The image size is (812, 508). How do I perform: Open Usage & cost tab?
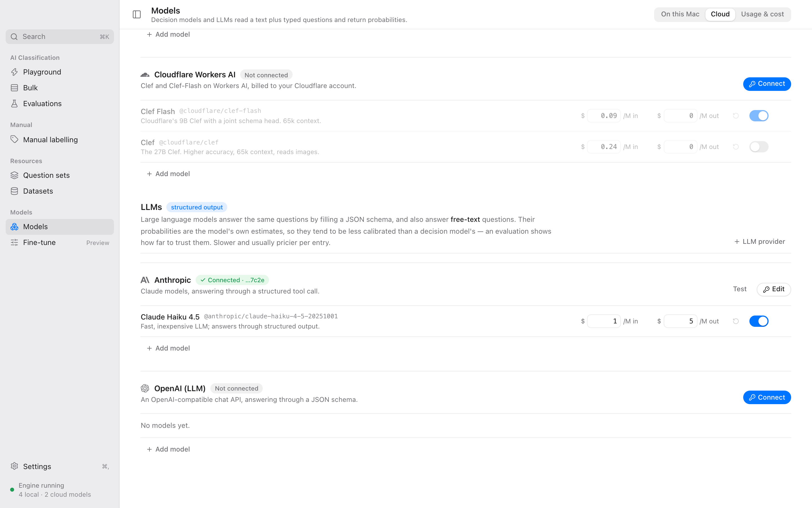(762, 14)
